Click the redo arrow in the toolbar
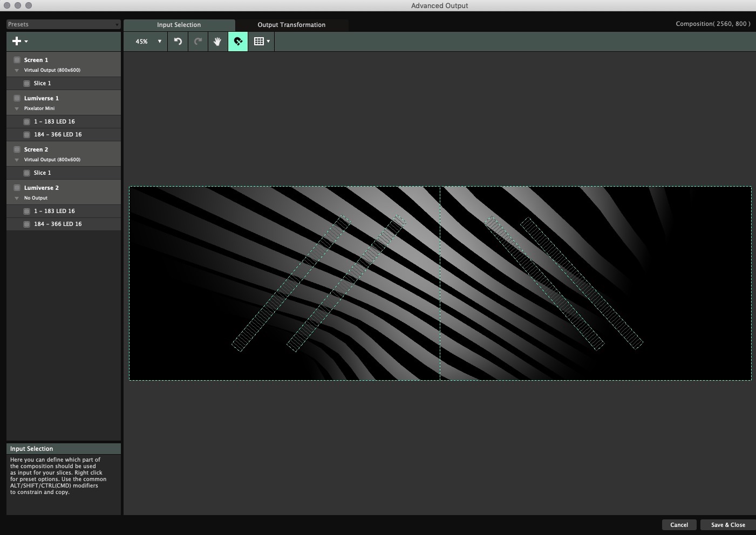Viewport: 756px width, 535px height. pyautogui.click(x=197, y=42)
